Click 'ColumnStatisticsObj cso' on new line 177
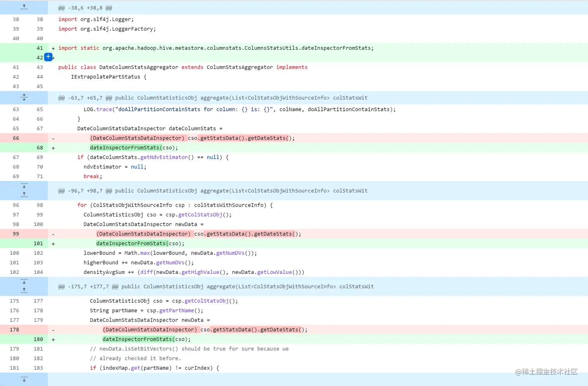The width and height of the screenshot is (588, 386). [164, 301]
